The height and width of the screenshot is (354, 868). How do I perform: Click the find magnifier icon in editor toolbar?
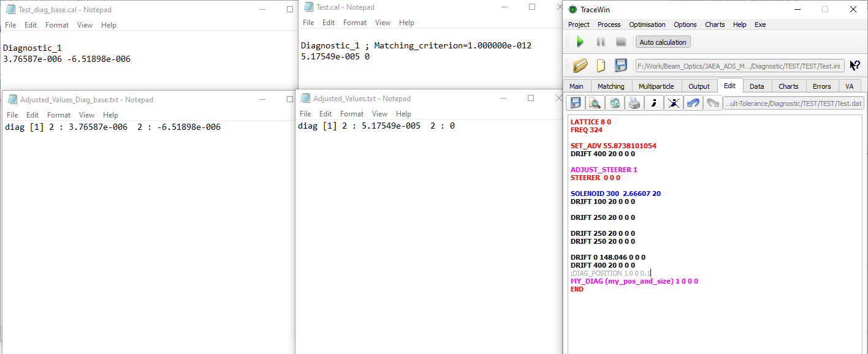coord(595,103)
